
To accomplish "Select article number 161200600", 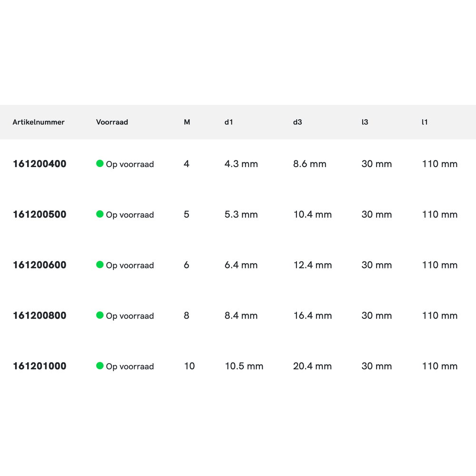I will point(40,265).
